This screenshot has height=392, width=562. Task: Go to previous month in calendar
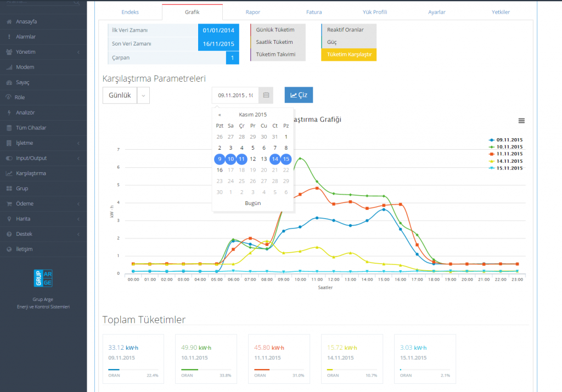(x=220, y=115)
